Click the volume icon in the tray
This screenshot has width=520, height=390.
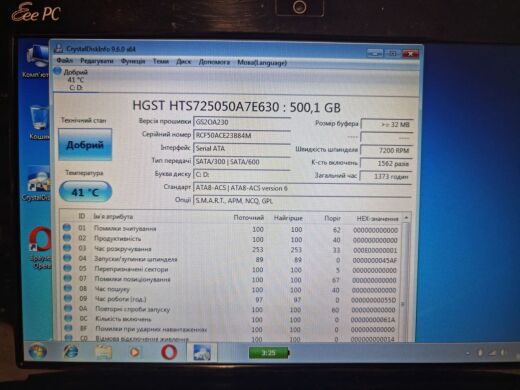[503, 353]
